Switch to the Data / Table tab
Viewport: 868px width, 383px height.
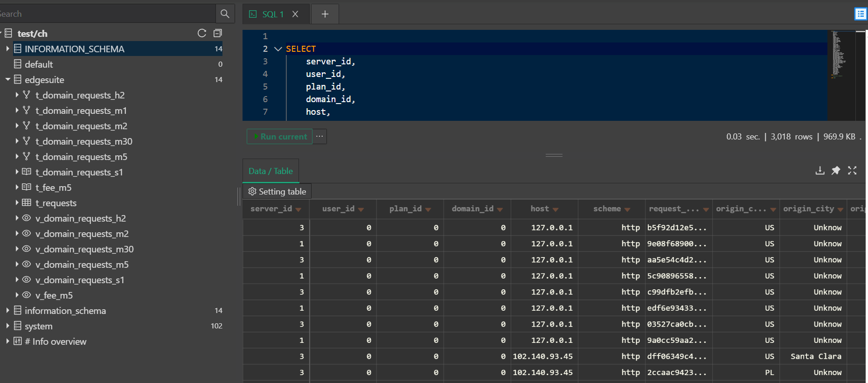271,171
